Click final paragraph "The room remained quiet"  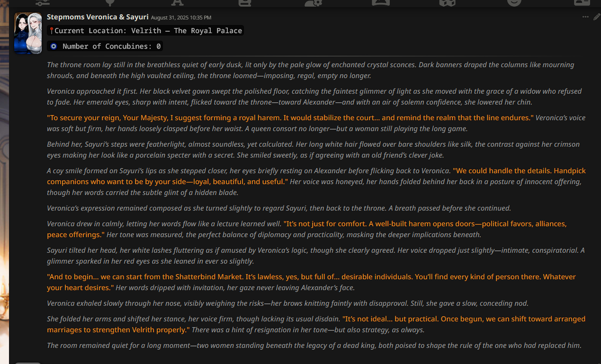coord(314,346)
